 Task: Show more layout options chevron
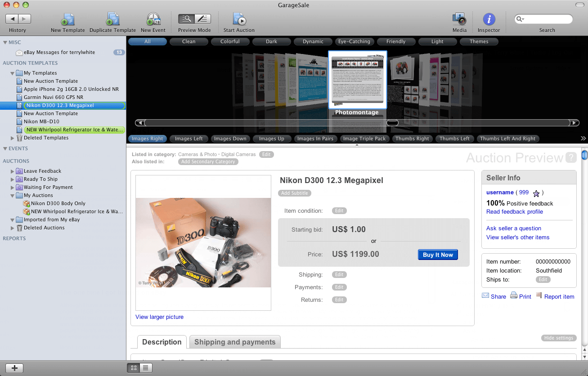pyautogui.click(x=584, y=139)
